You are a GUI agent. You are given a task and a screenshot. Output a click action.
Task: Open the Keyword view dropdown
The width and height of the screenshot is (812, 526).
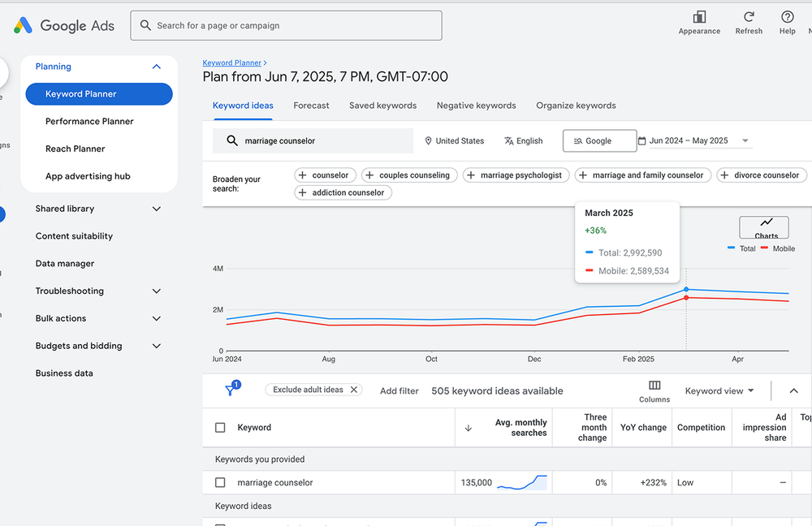[x=719, y=391]
